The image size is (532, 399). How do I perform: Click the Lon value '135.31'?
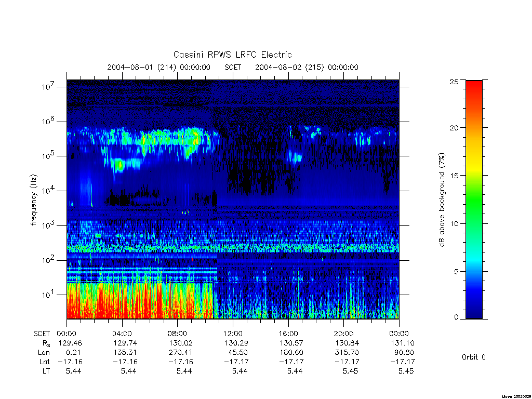point(126,353)
